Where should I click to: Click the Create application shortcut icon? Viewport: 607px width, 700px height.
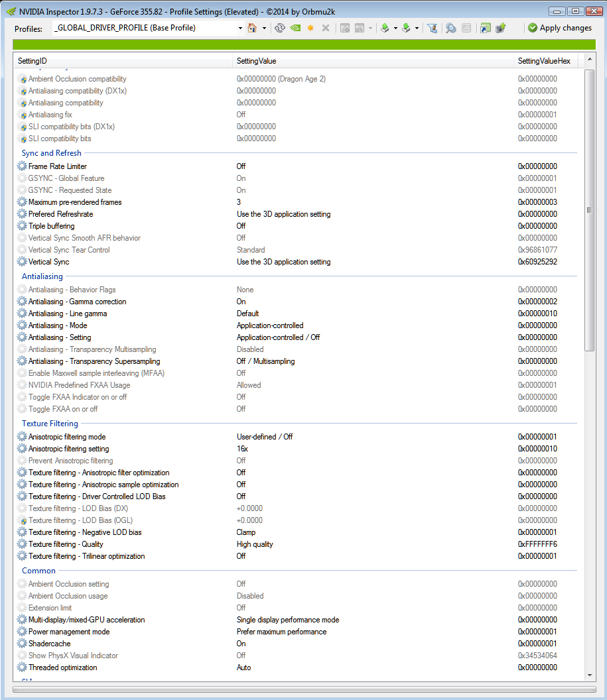pos(486,28)
